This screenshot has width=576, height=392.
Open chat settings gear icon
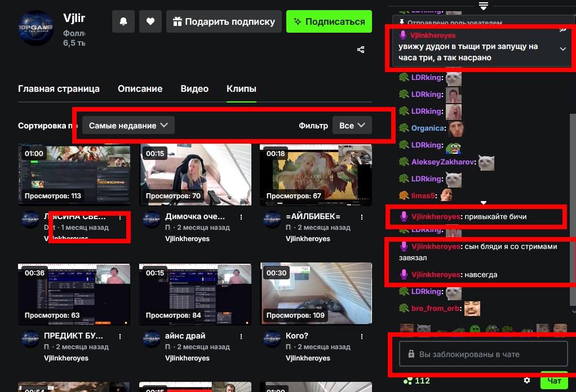[527, 381]
